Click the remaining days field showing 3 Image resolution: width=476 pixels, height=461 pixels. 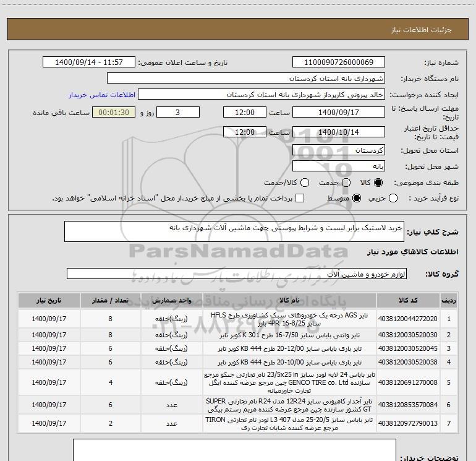tap(178, 112)
